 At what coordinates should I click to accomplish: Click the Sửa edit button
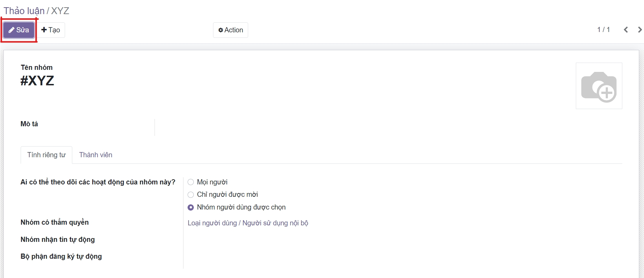[x=19, y=30]
